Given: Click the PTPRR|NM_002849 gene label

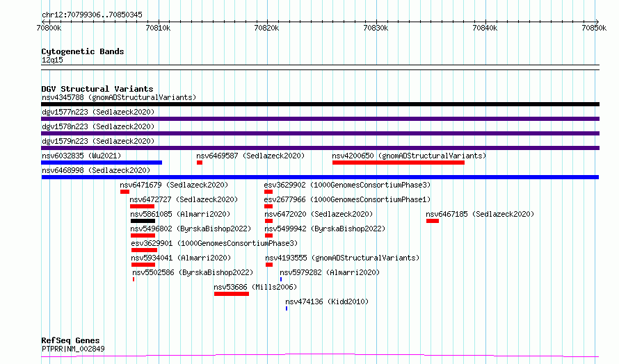Looking at the screenshot, I should pos(73,349).
